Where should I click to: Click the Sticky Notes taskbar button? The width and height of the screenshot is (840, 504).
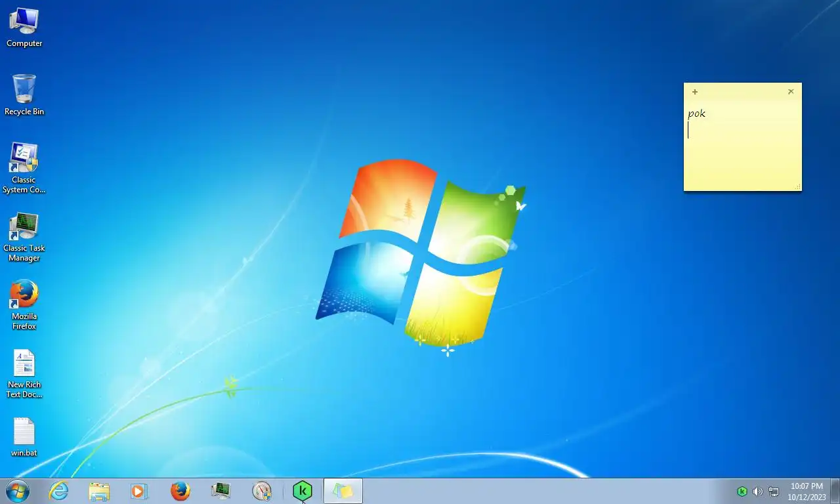coord(343,491)
